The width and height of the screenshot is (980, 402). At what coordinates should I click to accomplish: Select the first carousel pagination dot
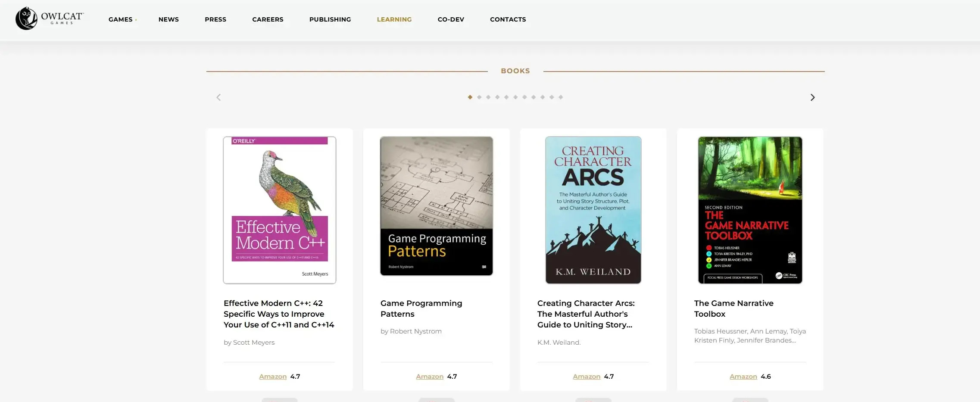pos(470,97)
